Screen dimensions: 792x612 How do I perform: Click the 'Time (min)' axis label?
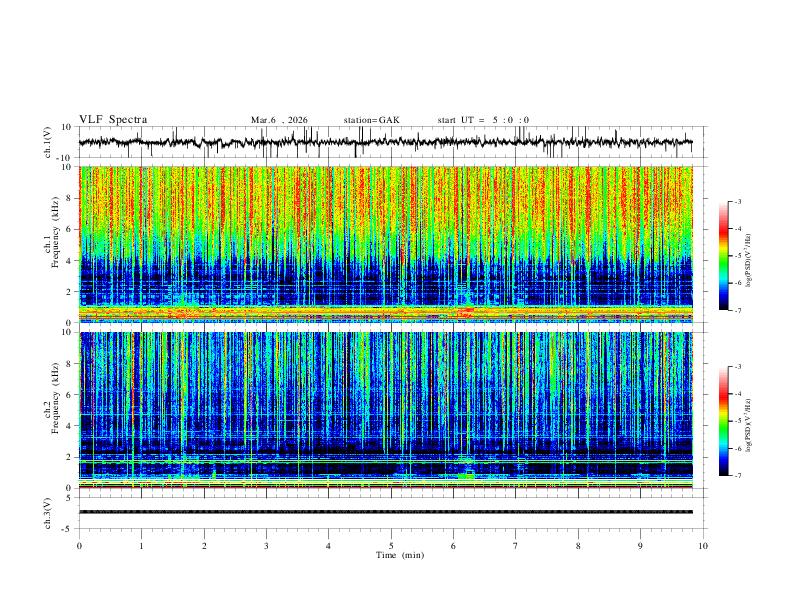[400, 555]
